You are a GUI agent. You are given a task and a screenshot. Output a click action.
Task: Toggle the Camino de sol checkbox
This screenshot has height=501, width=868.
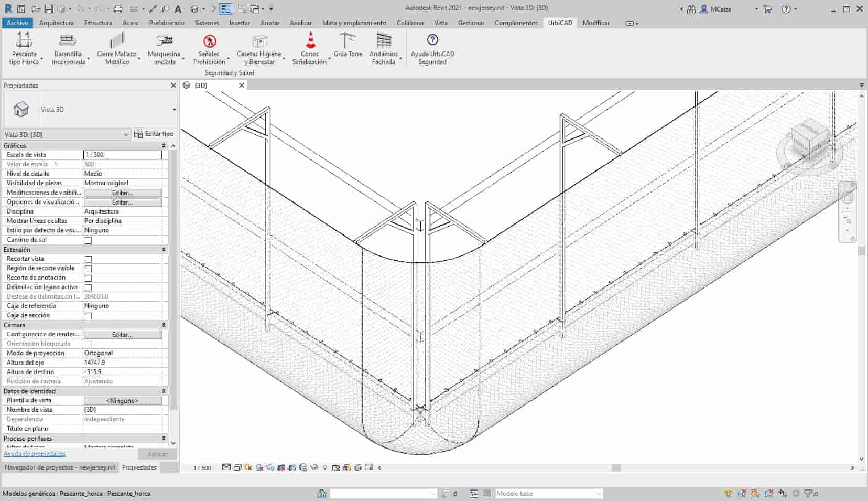[88, 240]
